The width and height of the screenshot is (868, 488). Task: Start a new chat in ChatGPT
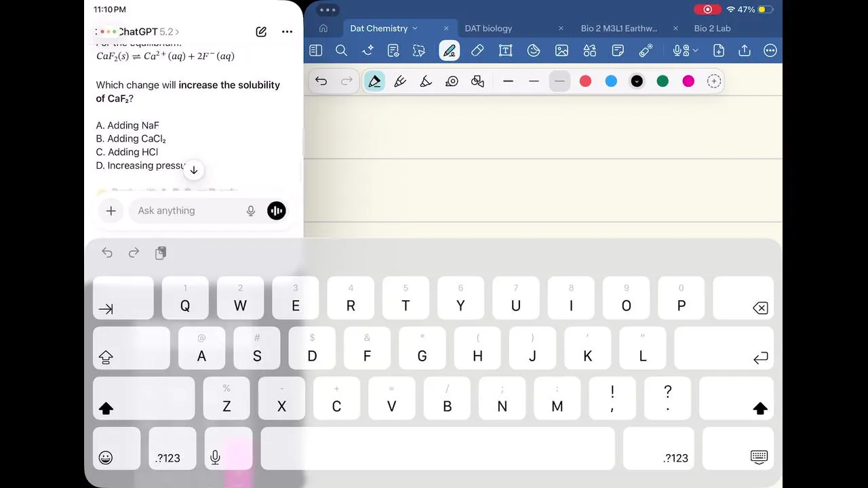261,32
